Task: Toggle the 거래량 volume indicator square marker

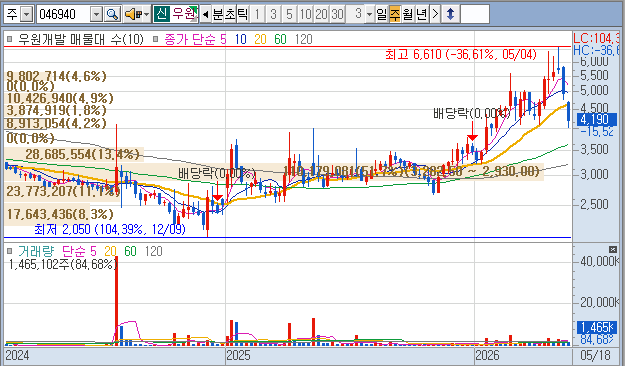Action: coord(10,251)
